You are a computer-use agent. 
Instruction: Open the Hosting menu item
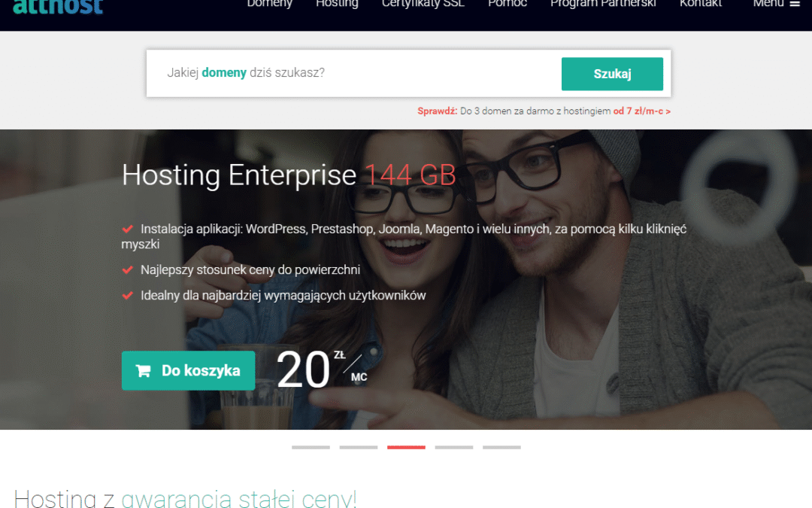point(337,5)
